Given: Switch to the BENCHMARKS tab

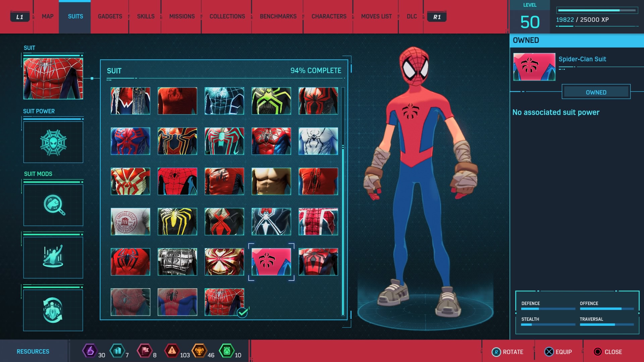Looking at the screenshot, I should point(278,16).
